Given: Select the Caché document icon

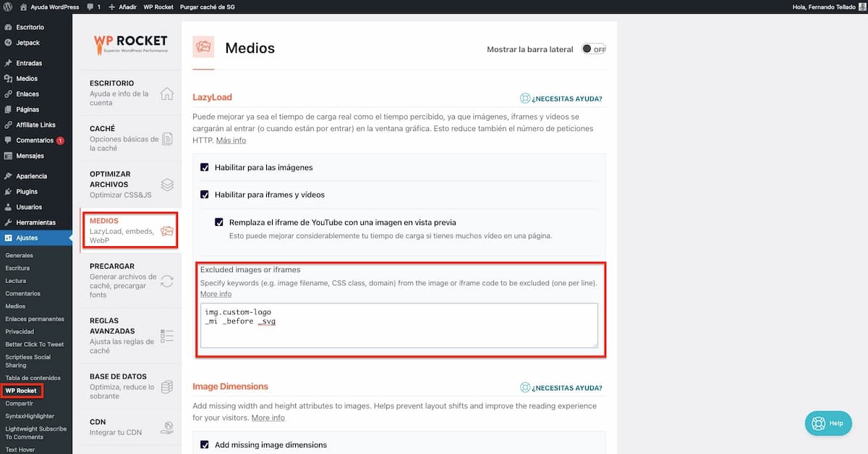Looking at the screenshot, I should [x=167, y=138].
